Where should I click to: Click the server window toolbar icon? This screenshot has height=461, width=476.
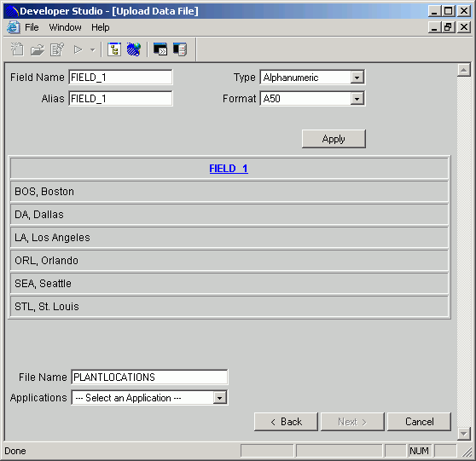[x=180, y=49]
